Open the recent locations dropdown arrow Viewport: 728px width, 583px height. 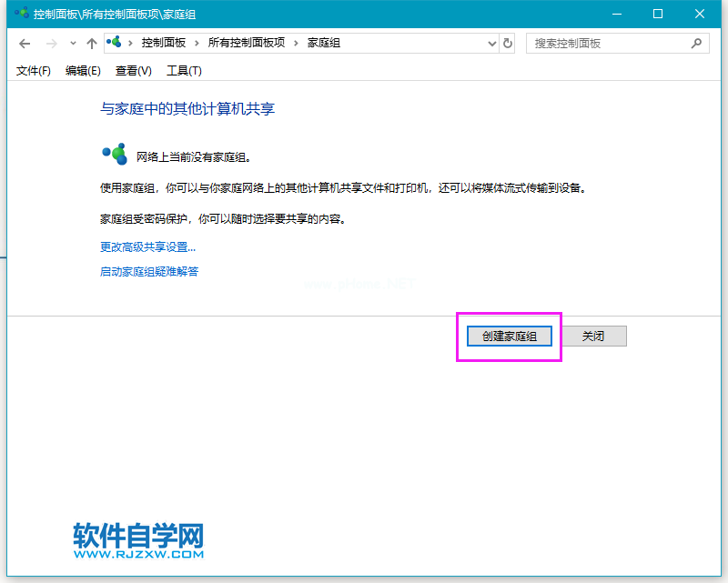[x=73, y=44]
